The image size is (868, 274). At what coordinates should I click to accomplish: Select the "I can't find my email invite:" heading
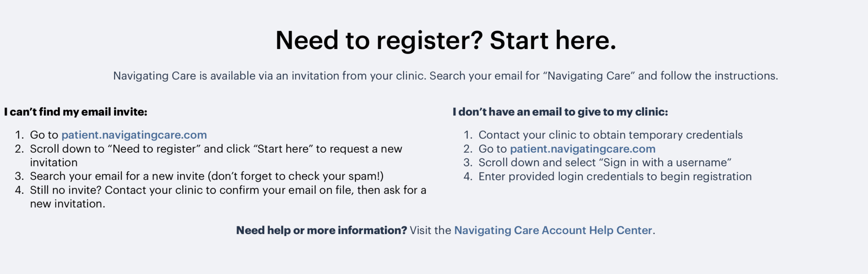76,112
